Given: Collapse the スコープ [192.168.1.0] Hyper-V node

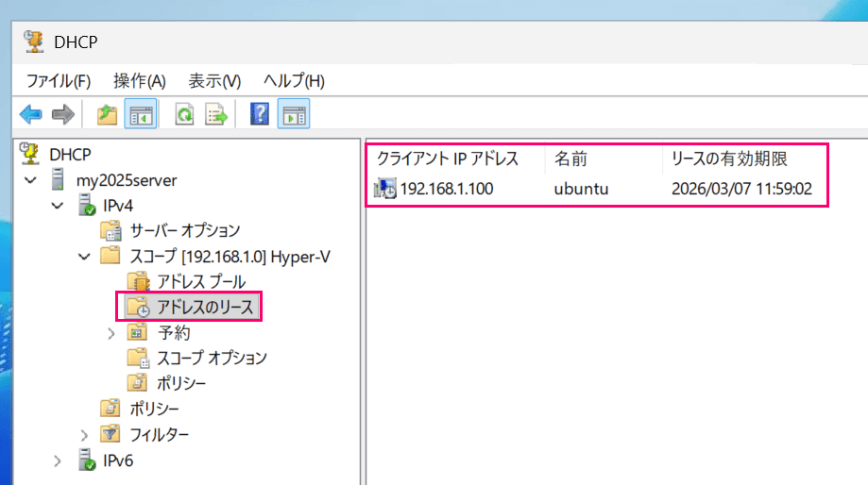Looking at the screenshot, I should (x=84, y=257).
